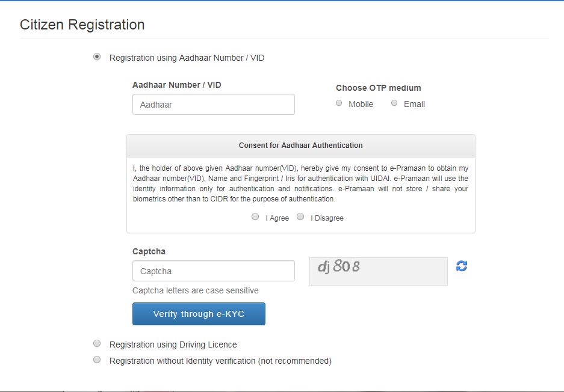Select the I Agree consent radio button
564x392 pixels.
click(x=255, y=217)
